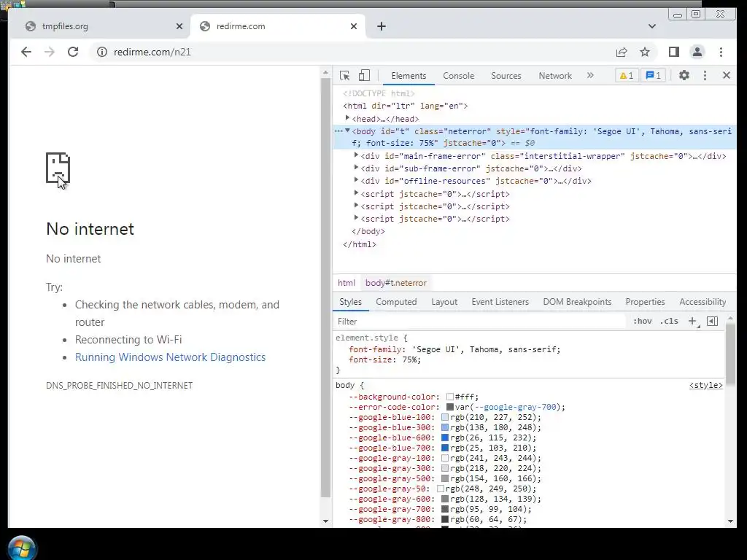Close the redirme.com tab
The height and width of the screenshot is (560, 747).
point(354,26)
